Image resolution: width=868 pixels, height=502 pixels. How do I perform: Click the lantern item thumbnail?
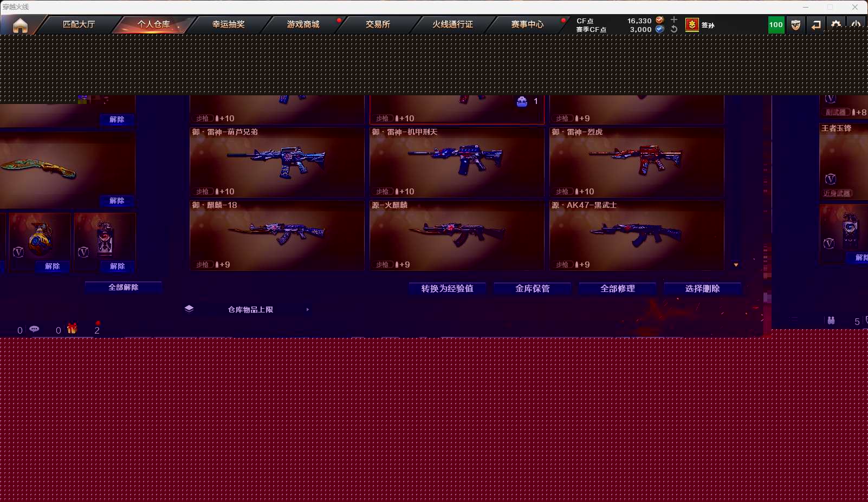point(105,238)
